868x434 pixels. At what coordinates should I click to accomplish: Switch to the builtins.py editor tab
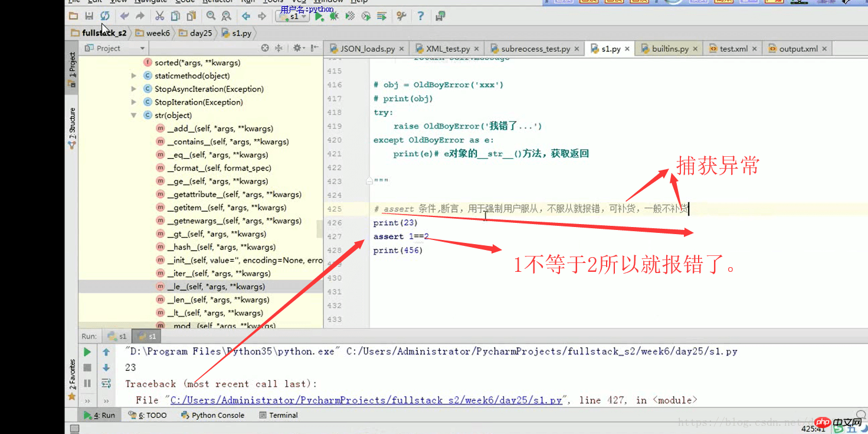[x=670, y=49]
